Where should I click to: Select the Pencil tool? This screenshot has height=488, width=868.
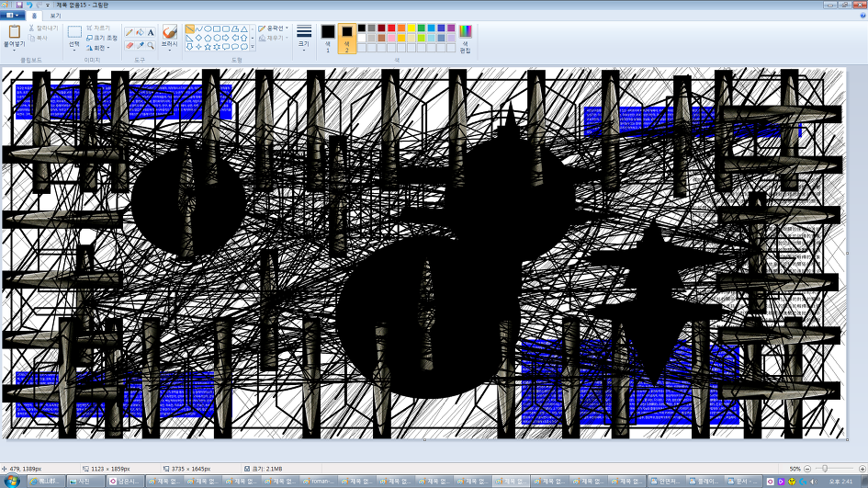[x=130, y=32]
